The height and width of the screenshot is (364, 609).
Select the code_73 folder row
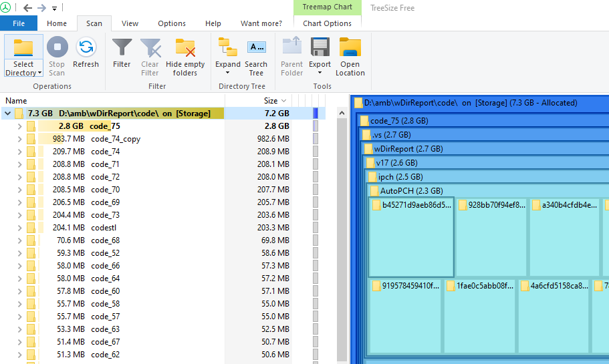point(163,215)
